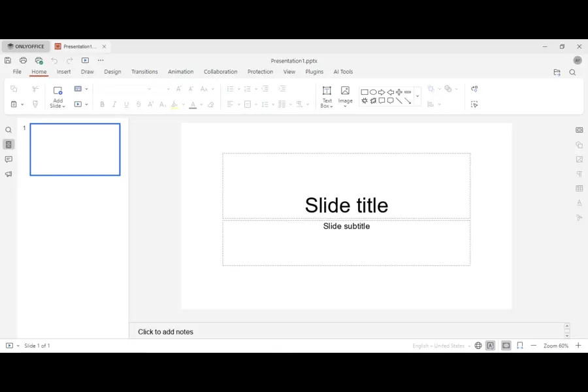The height and width of the screenshot is (392, 588).
Task: Open the Collaboration tab
Action: pyautogui.click(x=221, y=72)
